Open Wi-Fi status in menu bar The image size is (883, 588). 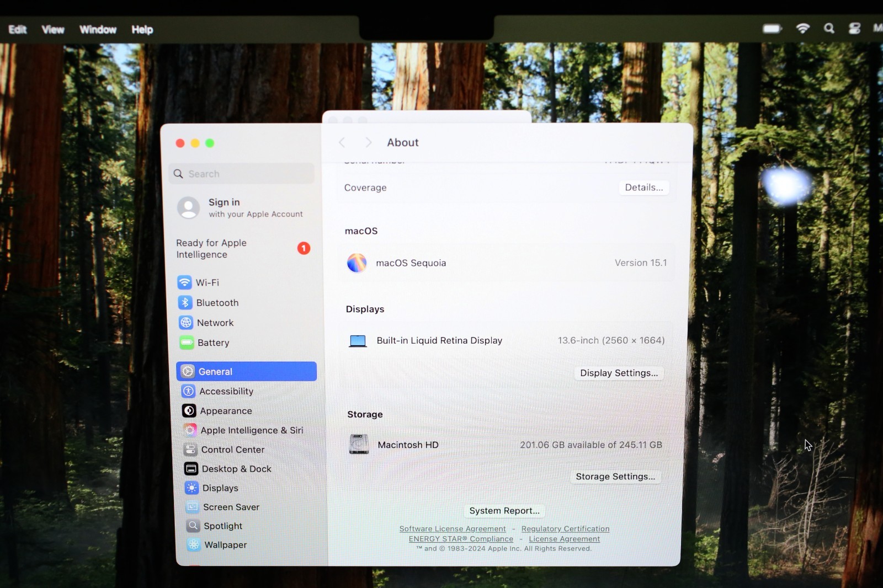point(803,28)
